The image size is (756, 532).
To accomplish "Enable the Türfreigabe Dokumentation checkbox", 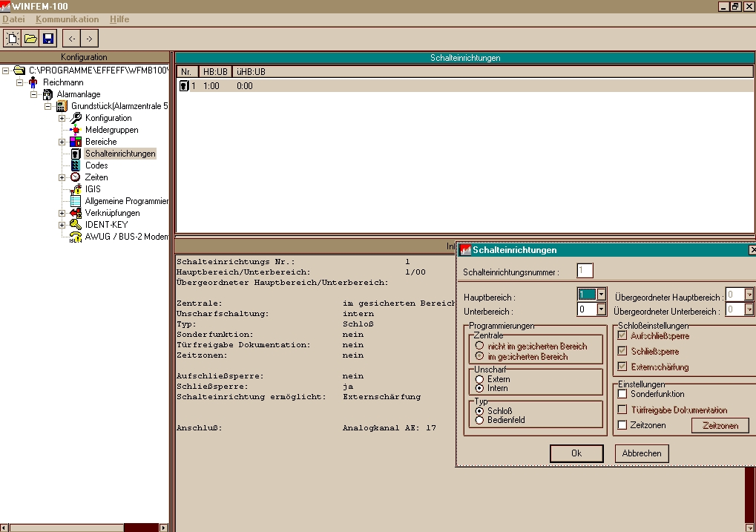I will point(623,410).
